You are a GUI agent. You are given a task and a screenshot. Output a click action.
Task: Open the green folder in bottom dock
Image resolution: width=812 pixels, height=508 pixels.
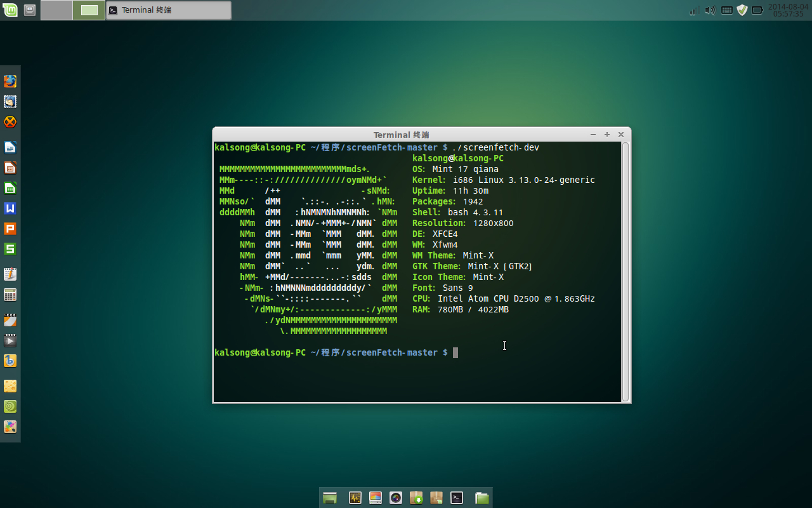pyautogui.click(x=482, y=498)
